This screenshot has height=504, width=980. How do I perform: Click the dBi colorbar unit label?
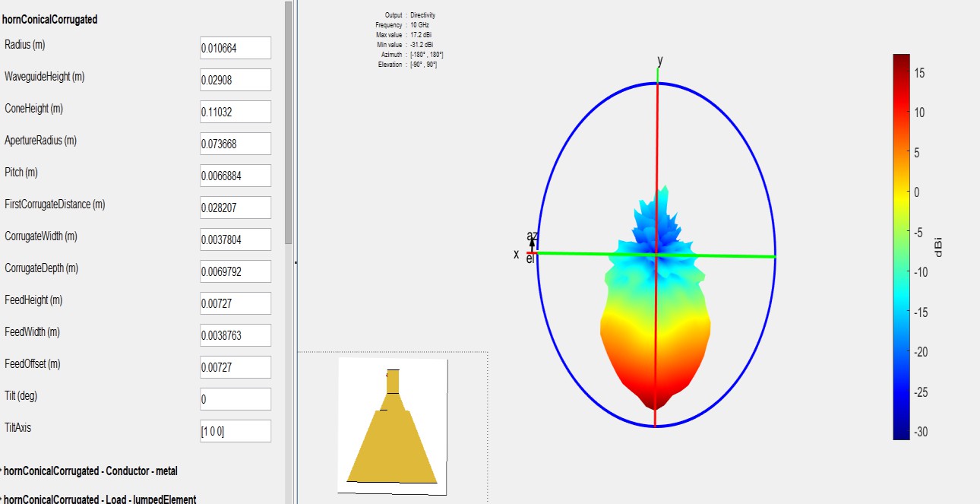click(x=940, y=248)
